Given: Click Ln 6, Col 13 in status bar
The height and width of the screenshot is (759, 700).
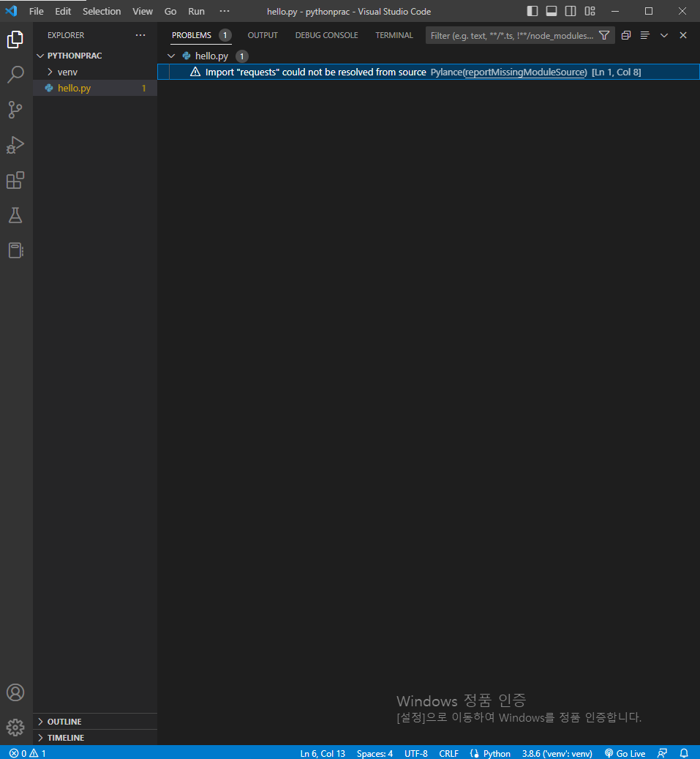Looking at the screenshot, I should [323, 753].
